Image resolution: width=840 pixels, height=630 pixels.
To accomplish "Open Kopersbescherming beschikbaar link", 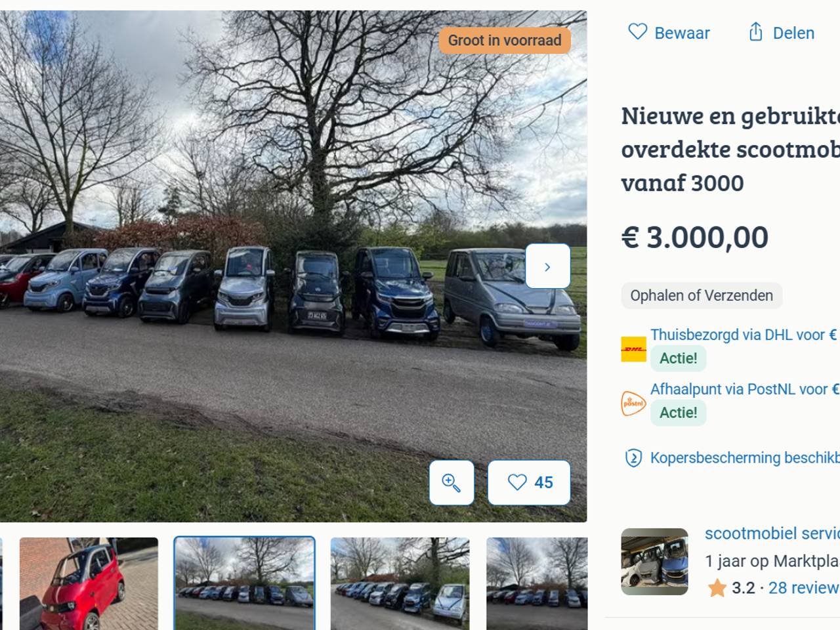I will 745,457.
